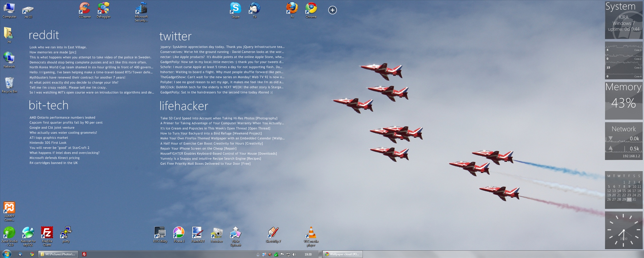Launch Paint.NET shortcut

(x=198, y=234)
